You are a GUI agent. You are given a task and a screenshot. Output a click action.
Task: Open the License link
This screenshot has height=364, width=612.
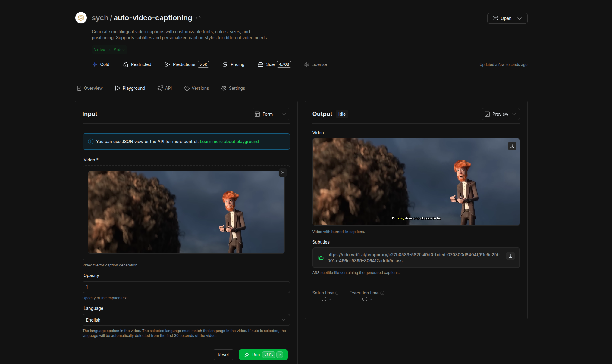tap(319, 64)
